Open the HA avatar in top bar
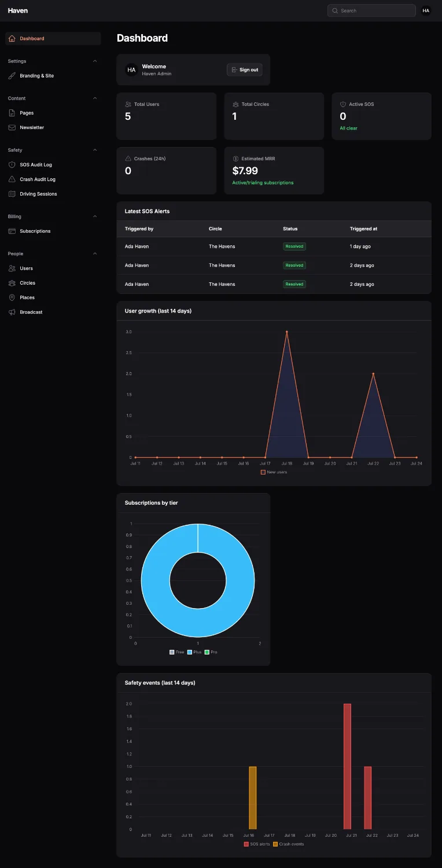The height and width of the screenshot is (868, 442). click(426, 10)
